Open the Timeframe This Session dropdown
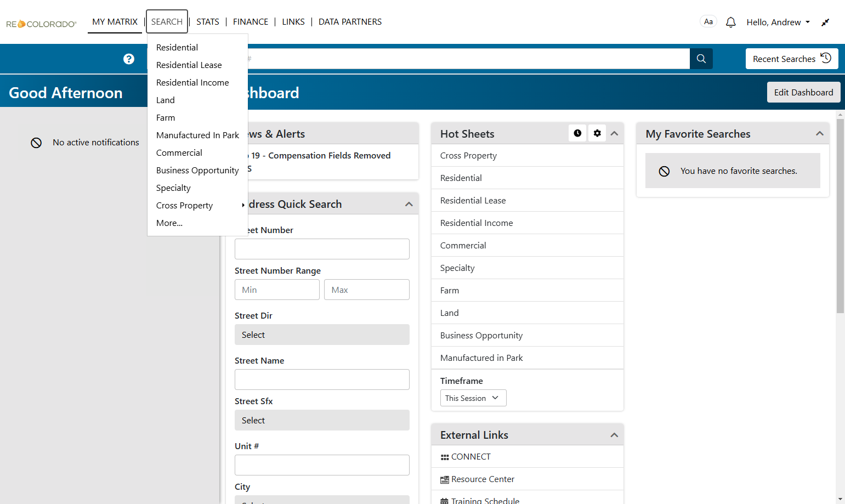 coord(473,398)
